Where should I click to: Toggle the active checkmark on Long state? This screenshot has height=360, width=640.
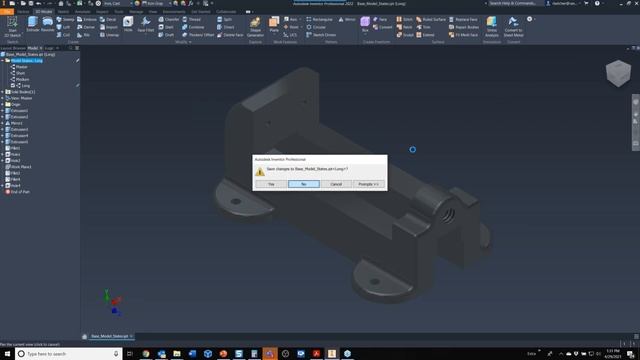coord(13,86)
